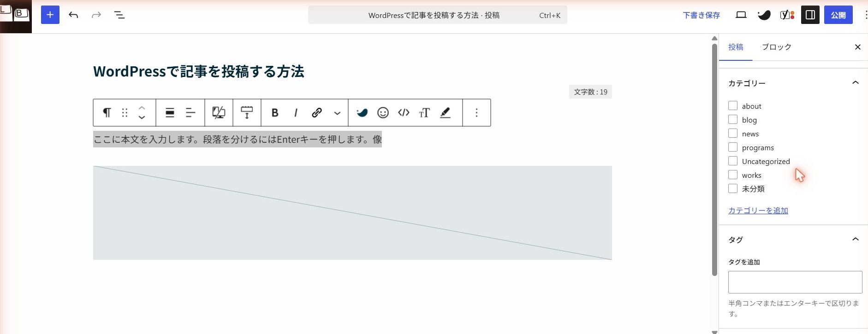The height and width of the screenshot is (334, 868).
Task: Open the document overview list
Action: point(119,15)
